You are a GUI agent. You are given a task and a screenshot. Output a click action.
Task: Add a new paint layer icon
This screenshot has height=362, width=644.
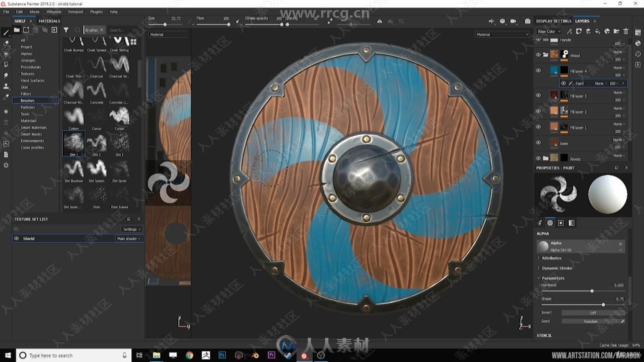pos(588,31)
